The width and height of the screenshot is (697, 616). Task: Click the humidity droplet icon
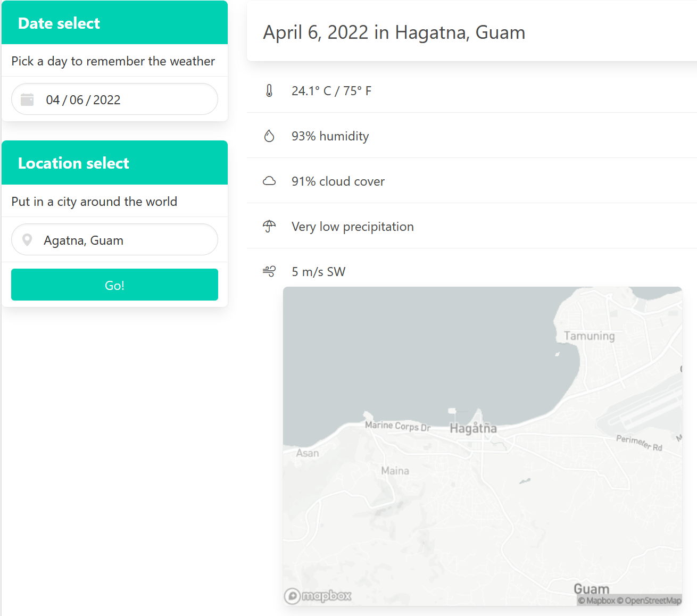pyautogui.click(x=269, y=136)
